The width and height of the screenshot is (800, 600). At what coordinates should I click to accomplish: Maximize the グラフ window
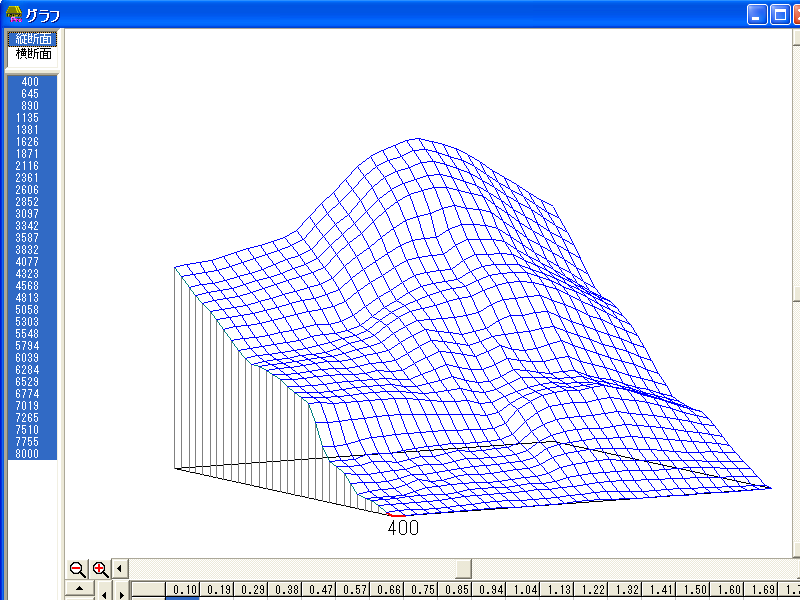tap(780, 14)
